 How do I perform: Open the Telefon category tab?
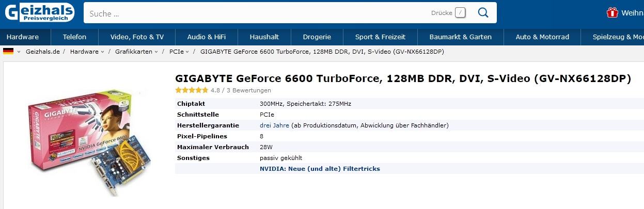click(x=74, y=37)
